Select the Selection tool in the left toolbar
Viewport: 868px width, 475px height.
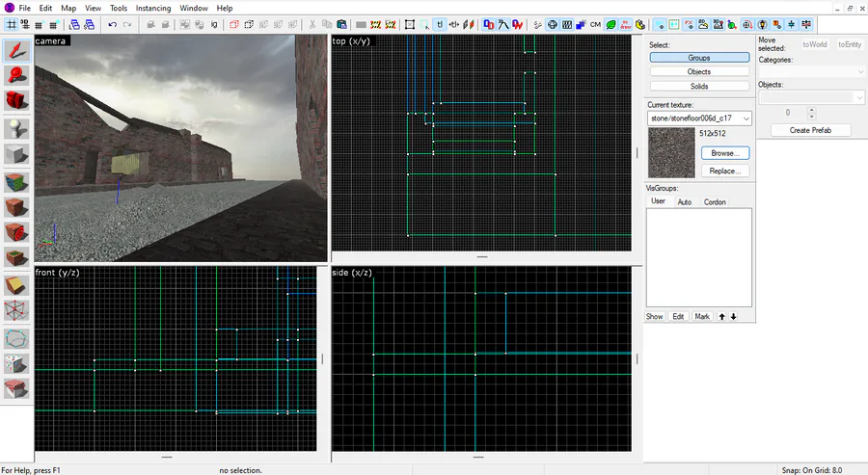coord(15,49)
